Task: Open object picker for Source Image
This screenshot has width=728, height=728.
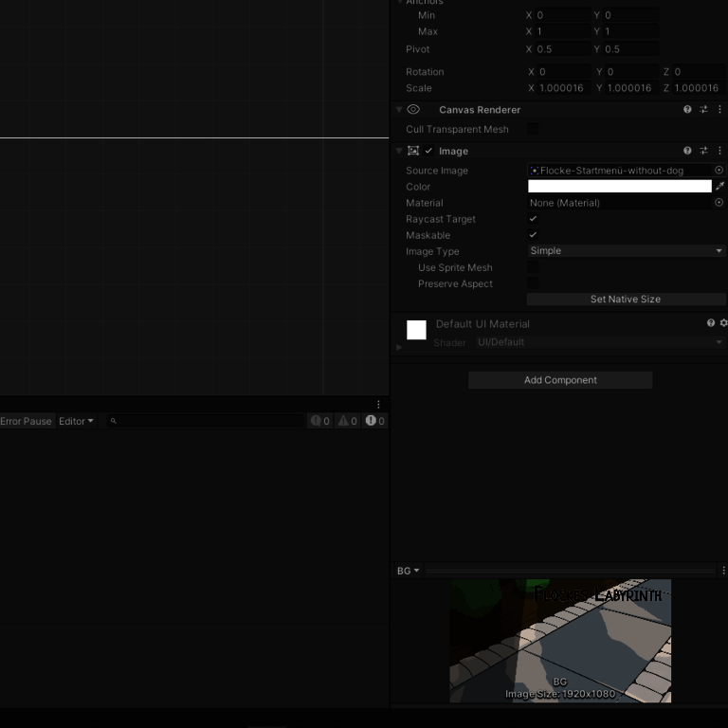Action: pos(719,171)
